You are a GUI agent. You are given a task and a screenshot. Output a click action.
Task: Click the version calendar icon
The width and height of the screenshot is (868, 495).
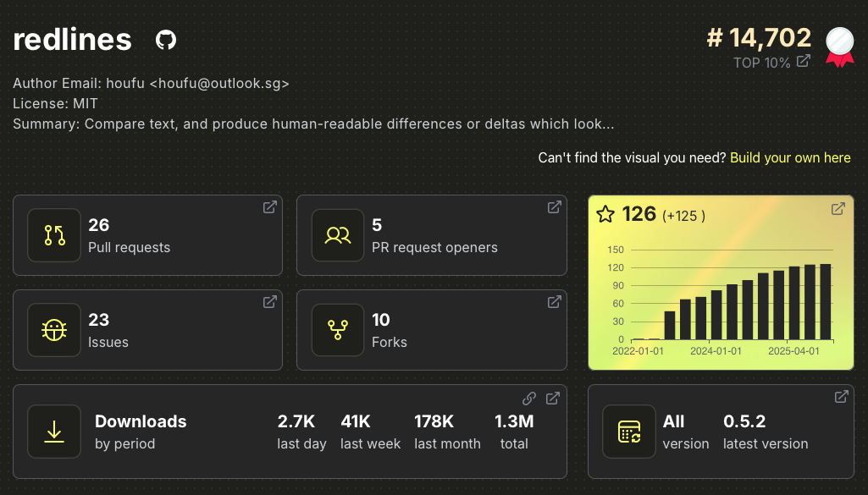tap(629, 432)
